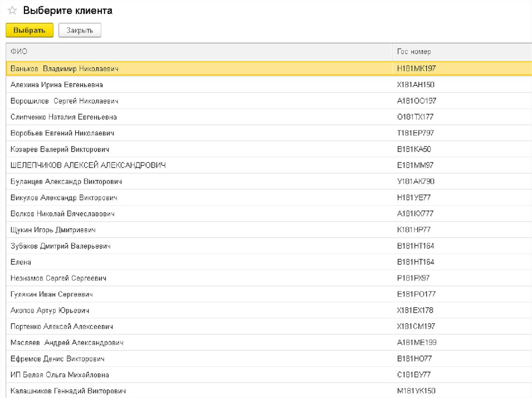Click license plate В181КА50
The height and width of the screenshot is (398, 532).
tap(414, 149)
